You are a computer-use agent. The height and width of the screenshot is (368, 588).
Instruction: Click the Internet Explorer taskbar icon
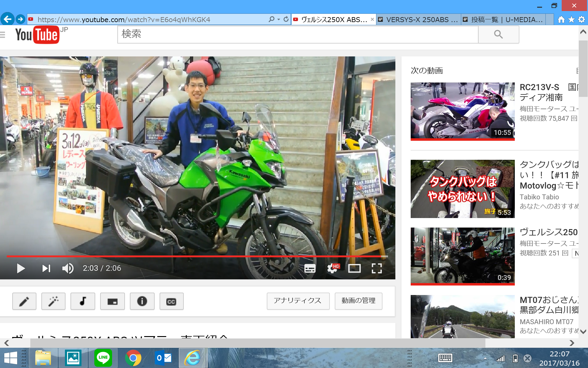193,358
